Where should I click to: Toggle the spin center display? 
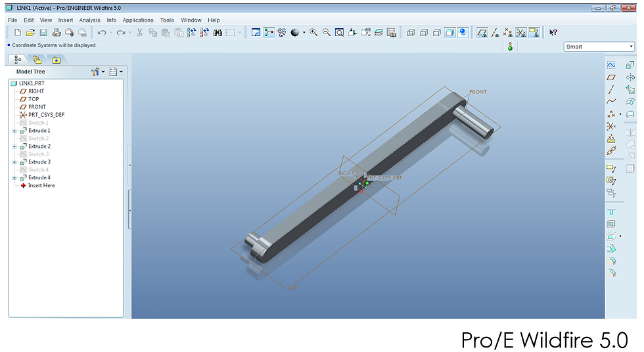[x=269, y=32]
